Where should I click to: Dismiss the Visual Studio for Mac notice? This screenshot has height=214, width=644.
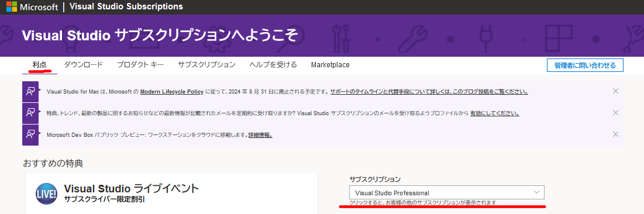coord(615,91)
